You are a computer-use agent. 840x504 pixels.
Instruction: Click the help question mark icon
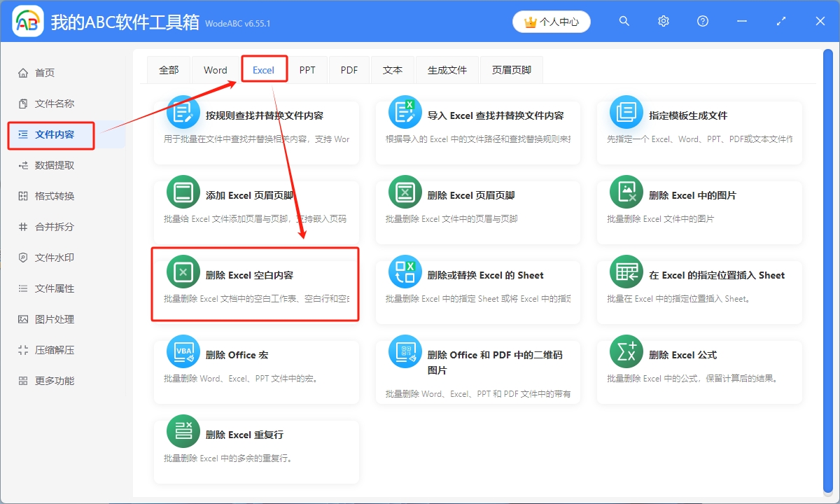click(703, 22)
